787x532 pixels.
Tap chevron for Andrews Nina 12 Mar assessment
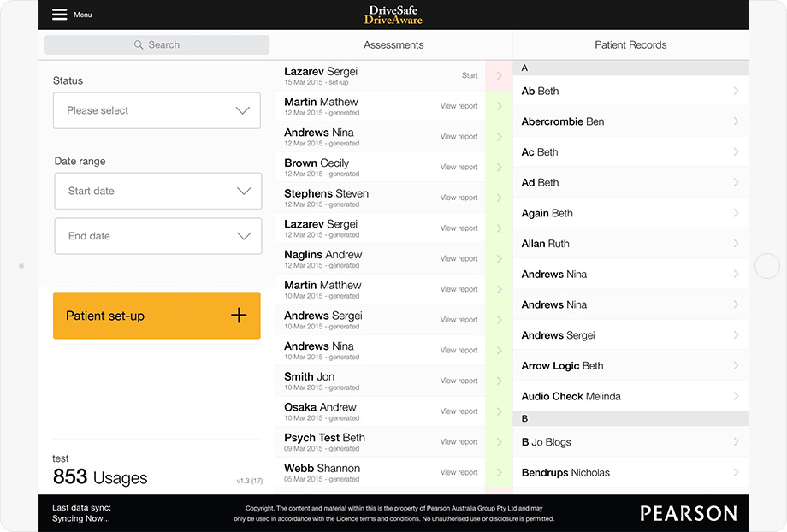click(499, 137)
